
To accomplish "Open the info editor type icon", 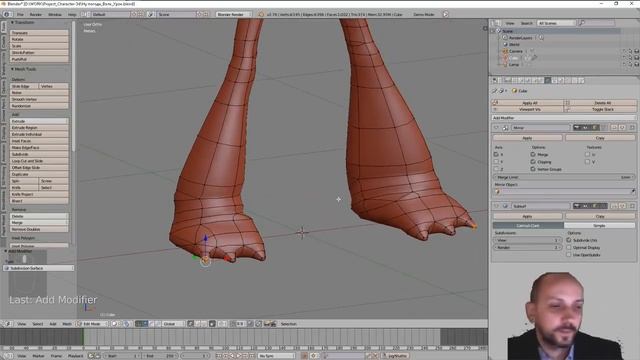I will pyautogui.click(x=7, y=14).
